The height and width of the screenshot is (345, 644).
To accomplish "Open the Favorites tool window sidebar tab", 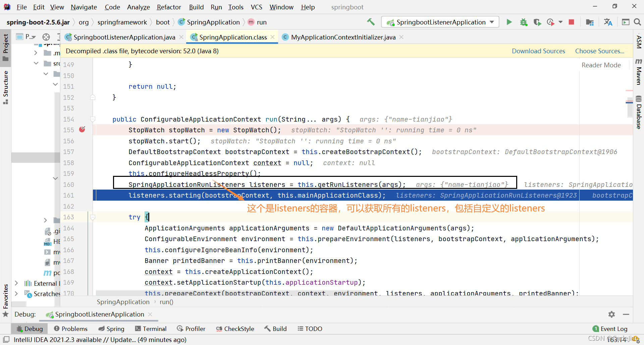I will (6, 300).
